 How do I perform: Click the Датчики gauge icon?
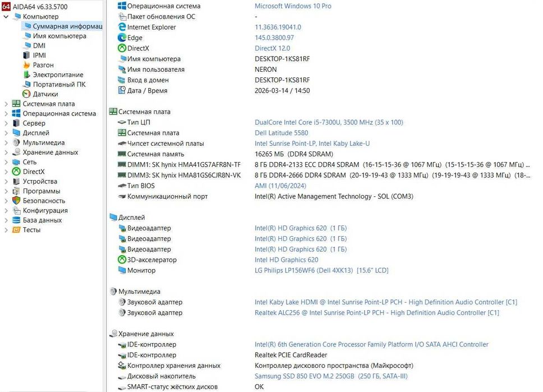pyautogui.click(x=26, y=94)
